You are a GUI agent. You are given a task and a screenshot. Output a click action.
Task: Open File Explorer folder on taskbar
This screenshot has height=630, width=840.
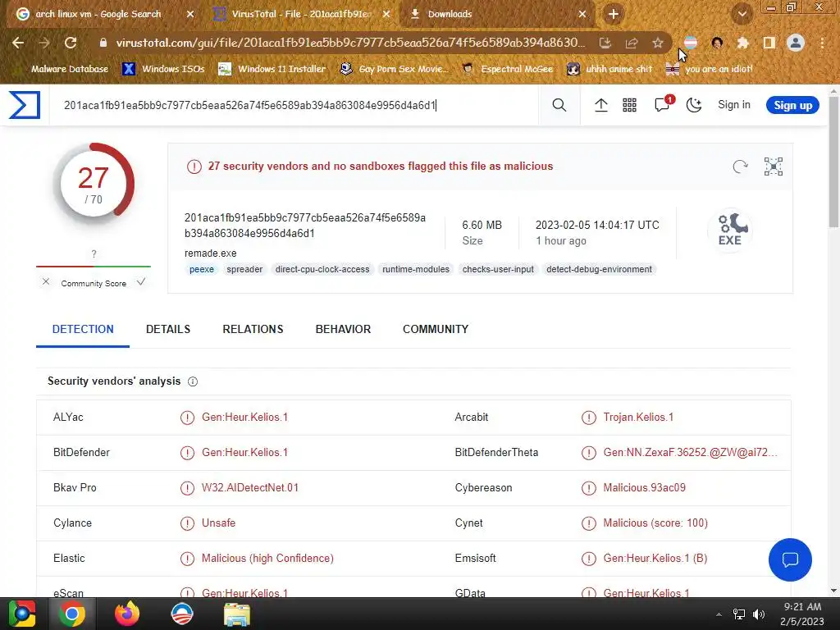coord(236,614)
